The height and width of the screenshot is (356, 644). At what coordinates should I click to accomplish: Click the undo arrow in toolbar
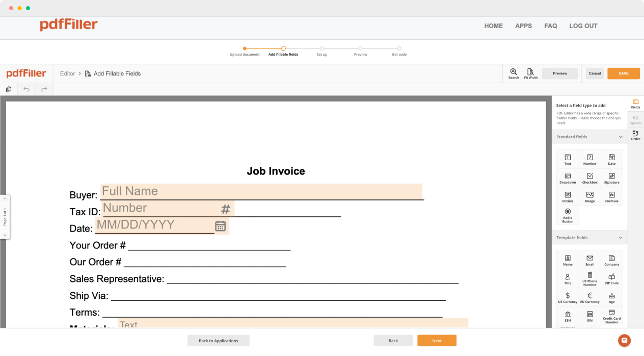26,89
